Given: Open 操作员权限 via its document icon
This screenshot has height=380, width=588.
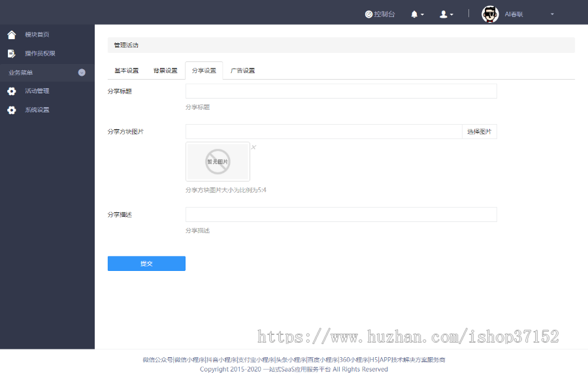Looking at the screenshot, I should click(x=10, y=54).
